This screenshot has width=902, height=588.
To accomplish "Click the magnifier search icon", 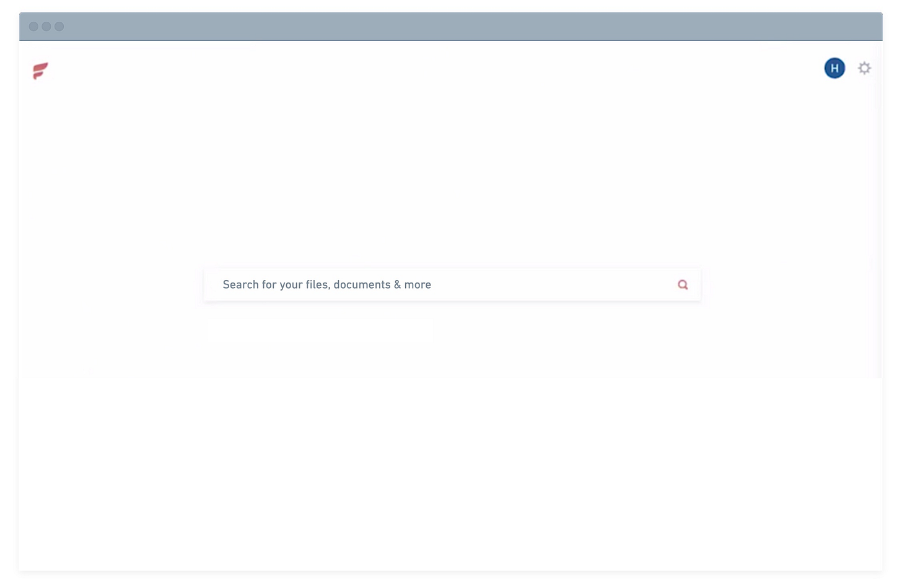I will pyautogui.click(x=683, y=284).
